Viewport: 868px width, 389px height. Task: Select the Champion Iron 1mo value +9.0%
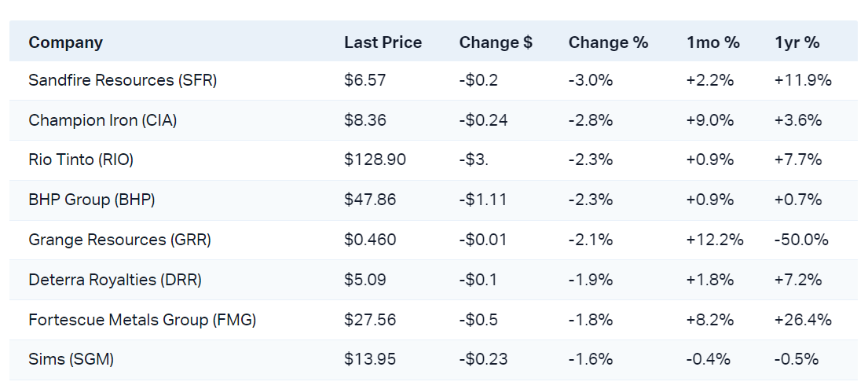[709, 120]
